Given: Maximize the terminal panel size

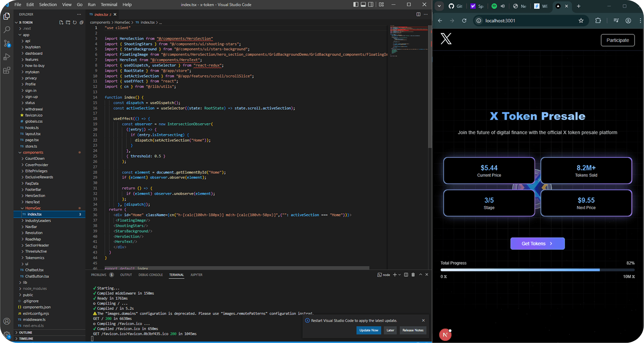Looking at the screenshot, I should pyautogui.click(x=421, y=275).
